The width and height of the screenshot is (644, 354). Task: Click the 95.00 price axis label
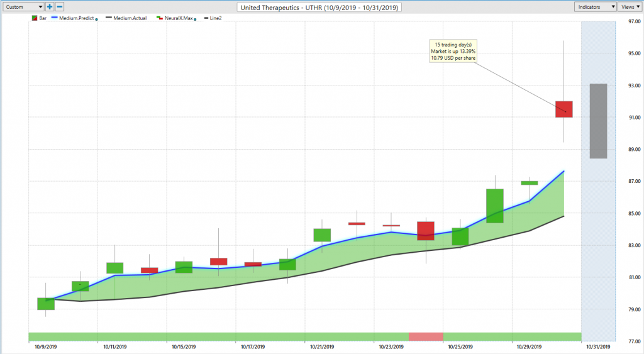coord(635,53)
